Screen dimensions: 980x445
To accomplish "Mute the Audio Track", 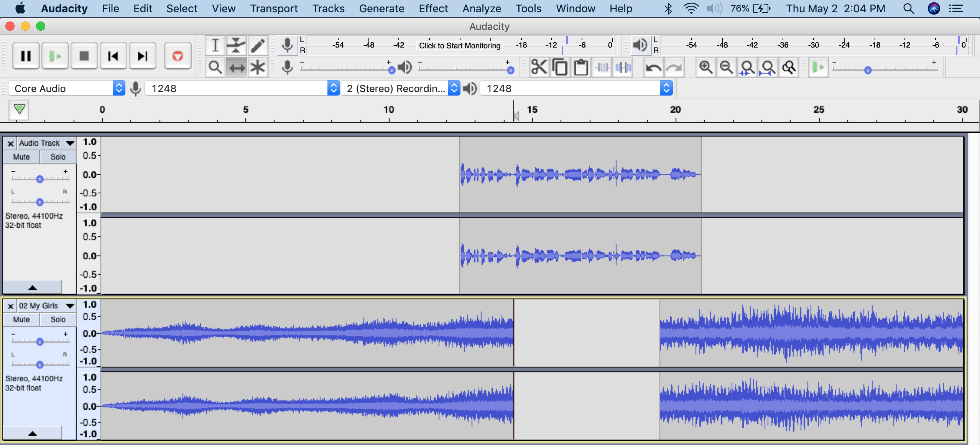I will [x=23, y=156].
